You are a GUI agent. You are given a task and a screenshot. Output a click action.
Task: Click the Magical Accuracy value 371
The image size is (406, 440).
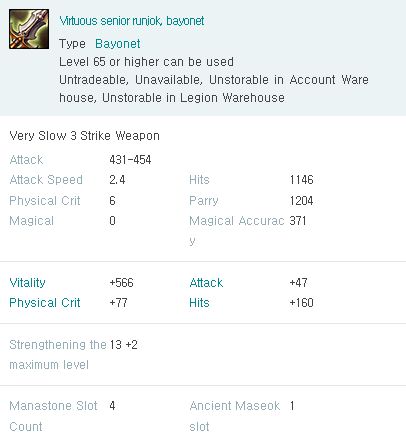[298, 221]
